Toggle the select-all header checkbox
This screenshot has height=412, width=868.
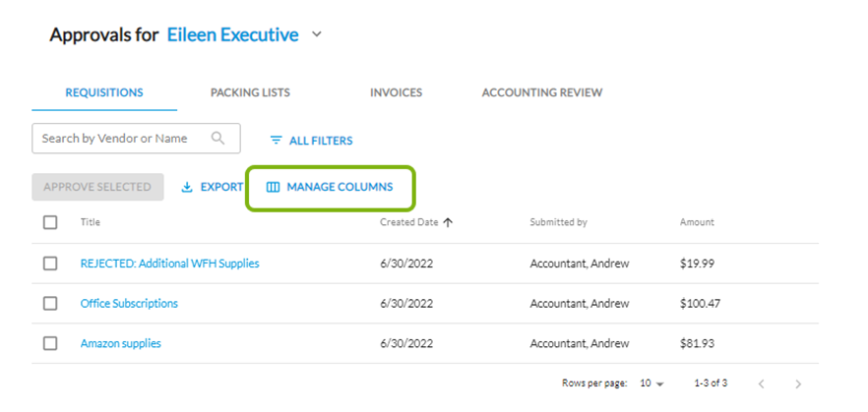[x=50, y=222]
